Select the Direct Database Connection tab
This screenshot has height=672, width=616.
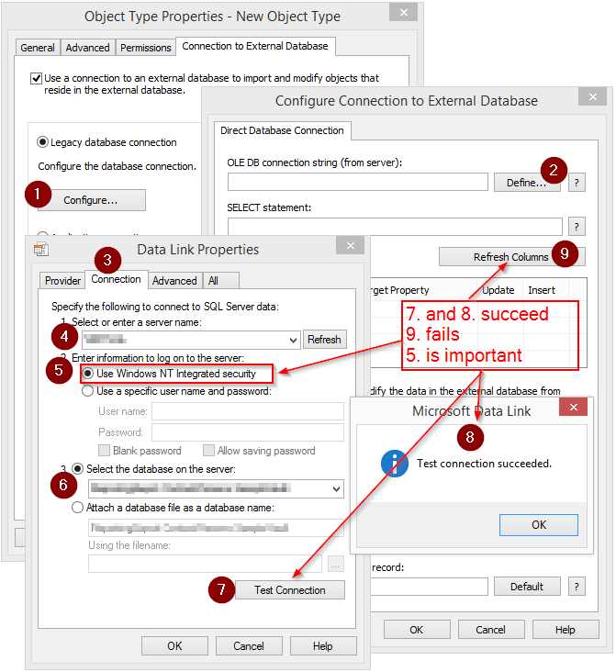coord(282,130)
